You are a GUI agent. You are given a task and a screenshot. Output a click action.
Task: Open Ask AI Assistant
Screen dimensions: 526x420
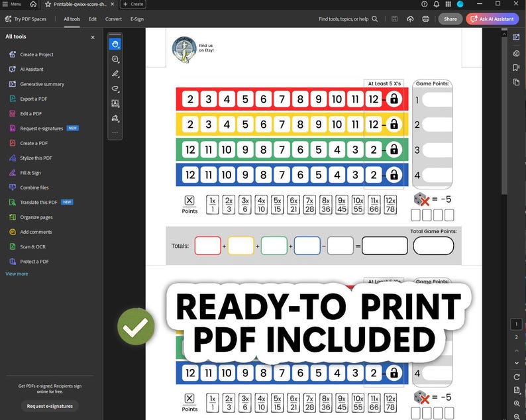click(492, 19)
